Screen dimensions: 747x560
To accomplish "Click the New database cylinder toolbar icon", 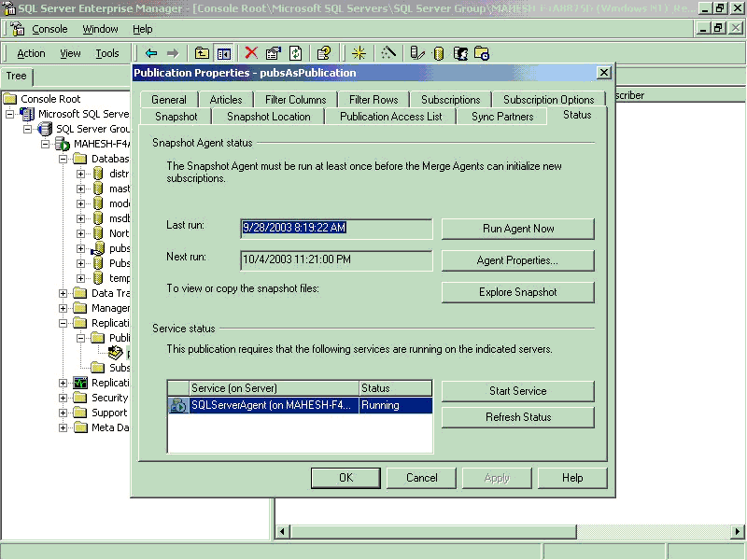I will pos(439,54).
